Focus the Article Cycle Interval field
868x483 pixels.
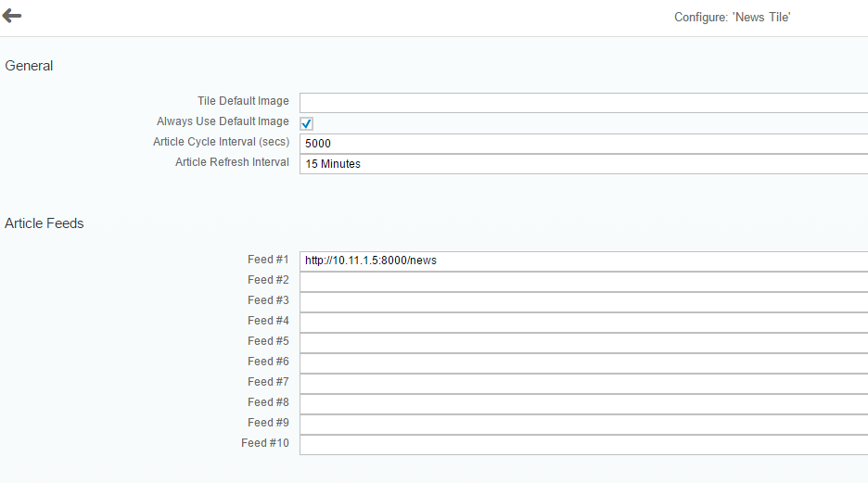(582, 144)
